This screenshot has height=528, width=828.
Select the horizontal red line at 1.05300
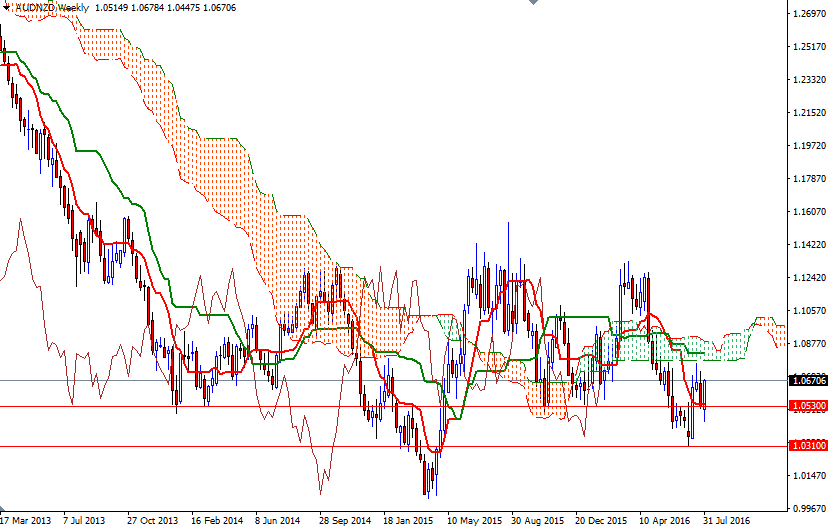point(393,407)
